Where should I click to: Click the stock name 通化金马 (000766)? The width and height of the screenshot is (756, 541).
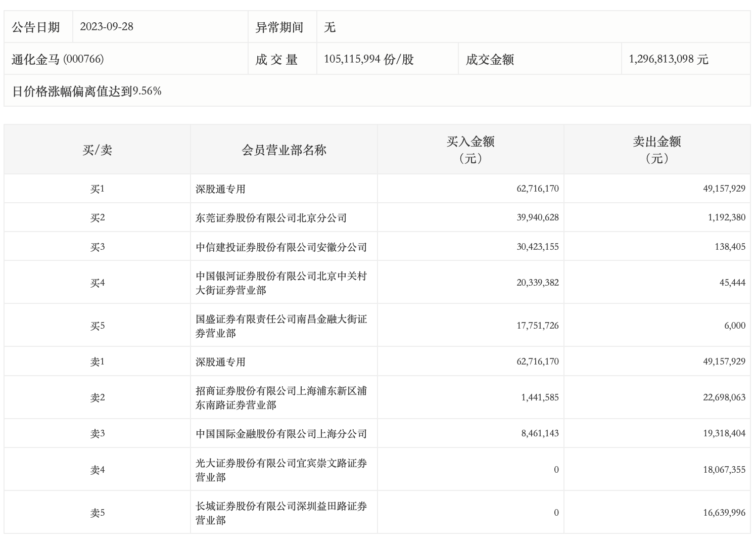[58, 59]
